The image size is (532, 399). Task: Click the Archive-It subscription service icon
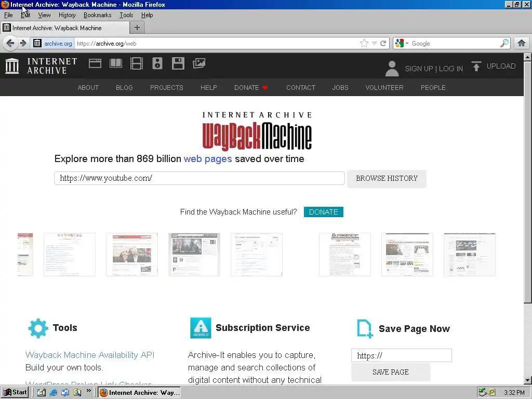[x=201, y=328]
